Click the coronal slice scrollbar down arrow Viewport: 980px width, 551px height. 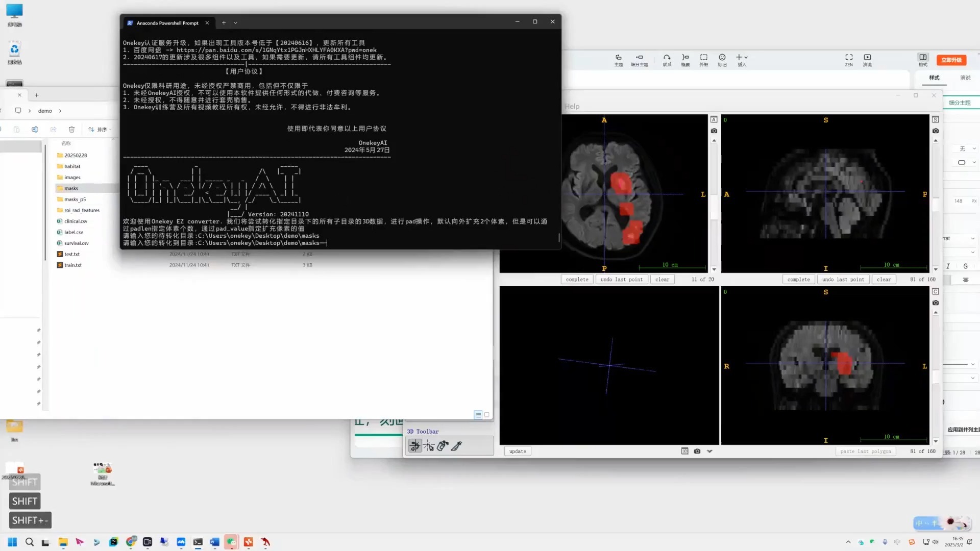point(935,441)
